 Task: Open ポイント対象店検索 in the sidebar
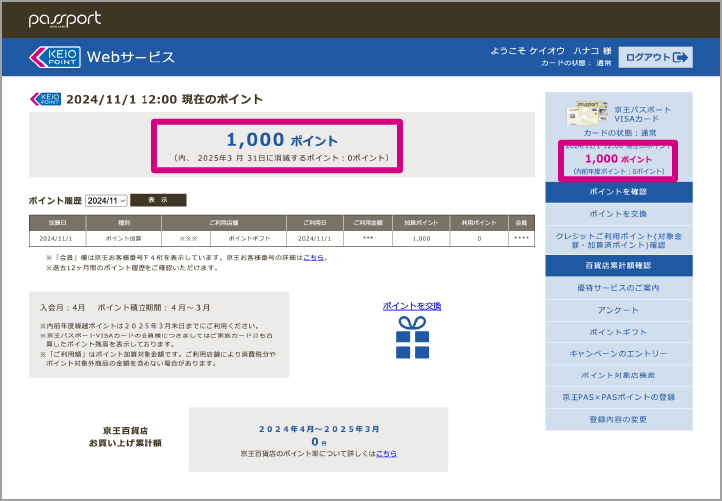coord(618,375)
